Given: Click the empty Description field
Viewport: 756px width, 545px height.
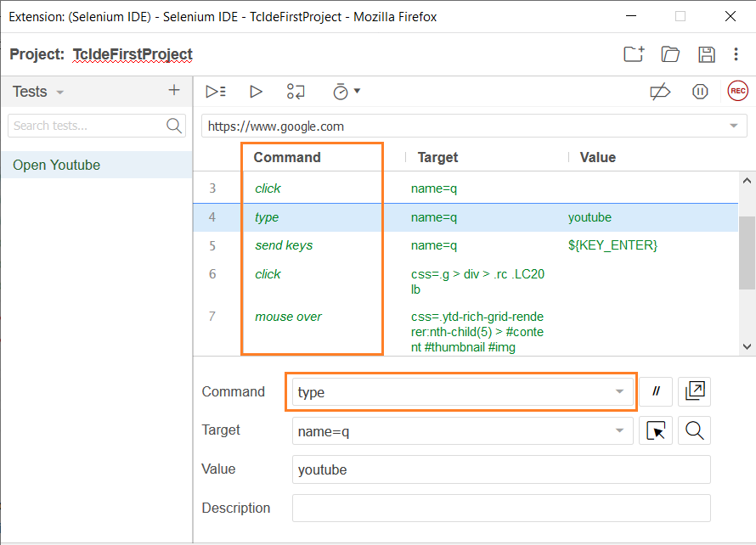Looking at the screenshot, I should tap(501, 508).
